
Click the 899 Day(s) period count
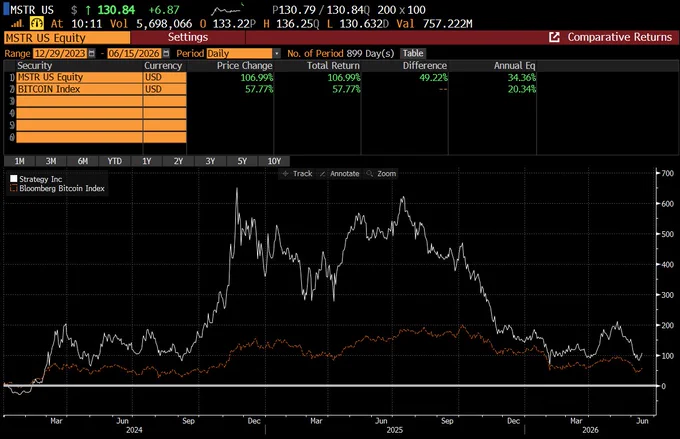[x=370, y=53]
